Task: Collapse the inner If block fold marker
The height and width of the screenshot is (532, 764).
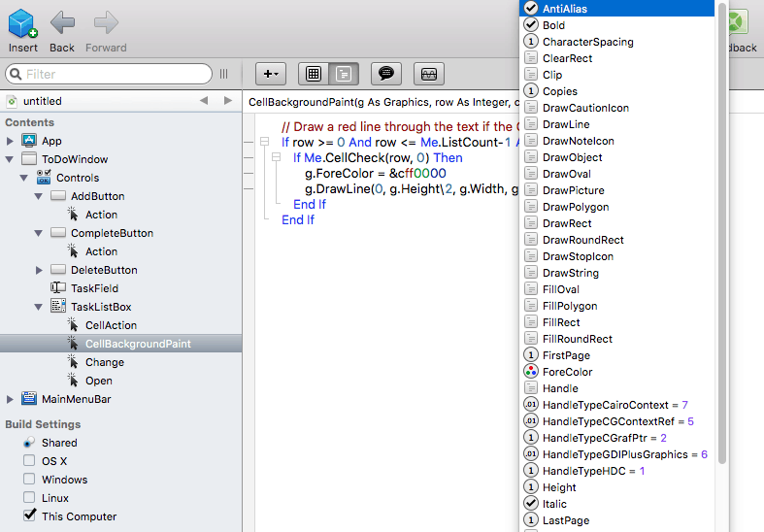Action: pyautogui.click(x=277, y=157)
